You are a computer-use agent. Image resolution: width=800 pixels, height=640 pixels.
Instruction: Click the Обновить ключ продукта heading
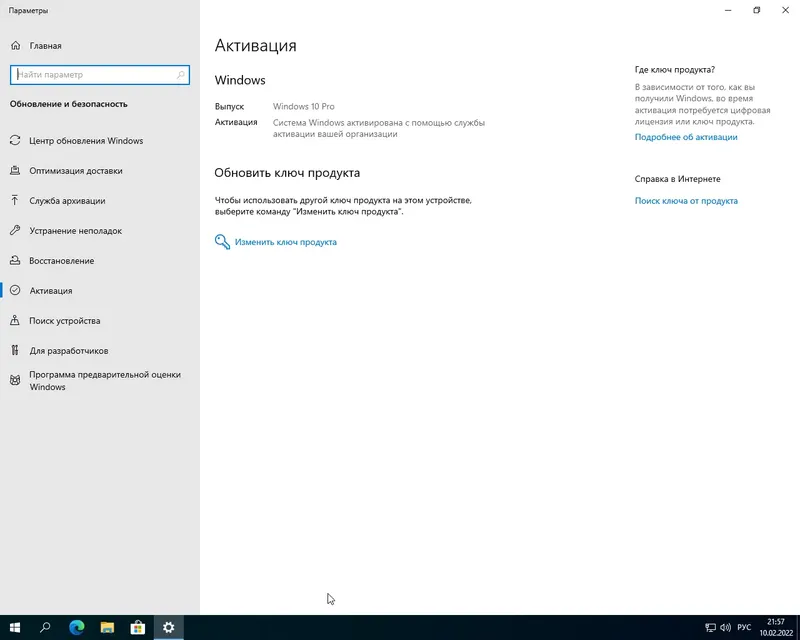point(287,173)
